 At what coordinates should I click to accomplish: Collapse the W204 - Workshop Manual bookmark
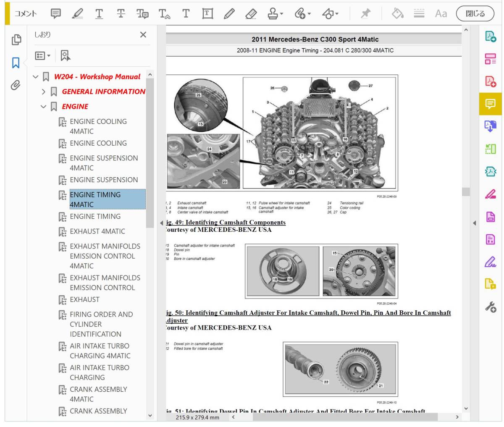(x=36, y=77)
